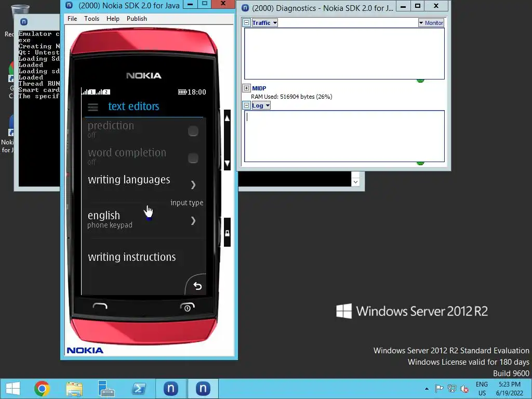This screenshot has height=399, width=532.
Task: Click the text editors header title
Action: [x=134, y=106]
